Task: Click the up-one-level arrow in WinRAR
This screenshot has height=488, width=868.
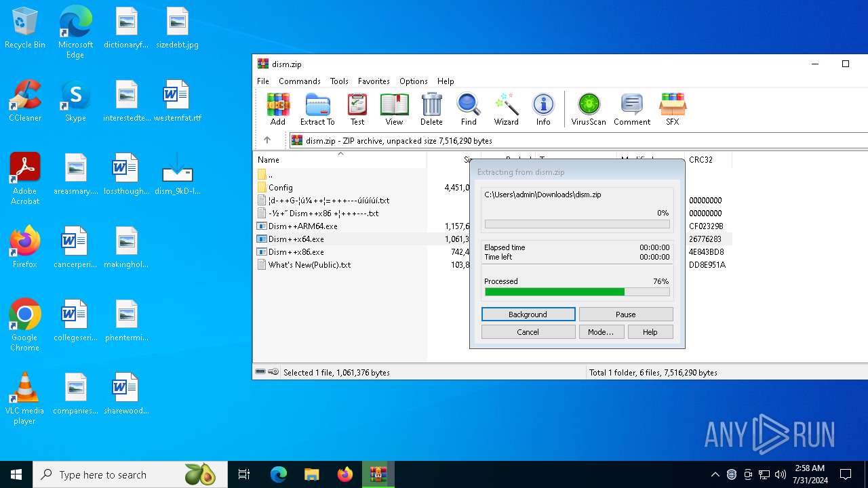Action: (267, 140)
